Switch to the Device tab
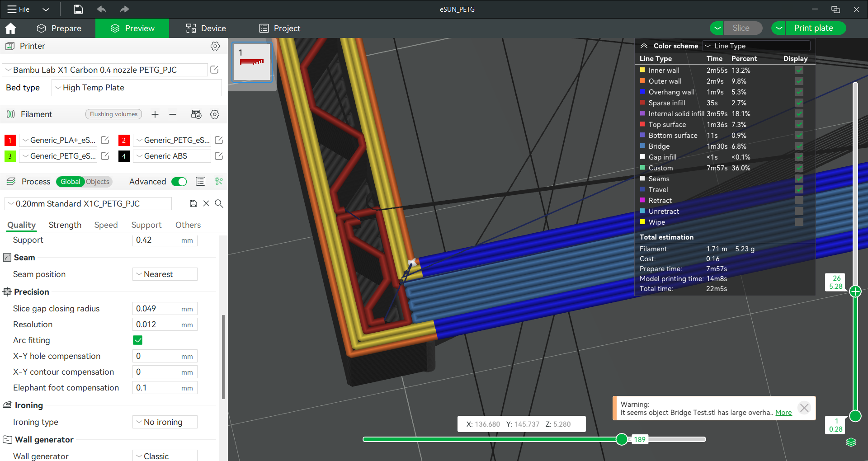This screenshot has width=868, height=461. pos(205,28)
